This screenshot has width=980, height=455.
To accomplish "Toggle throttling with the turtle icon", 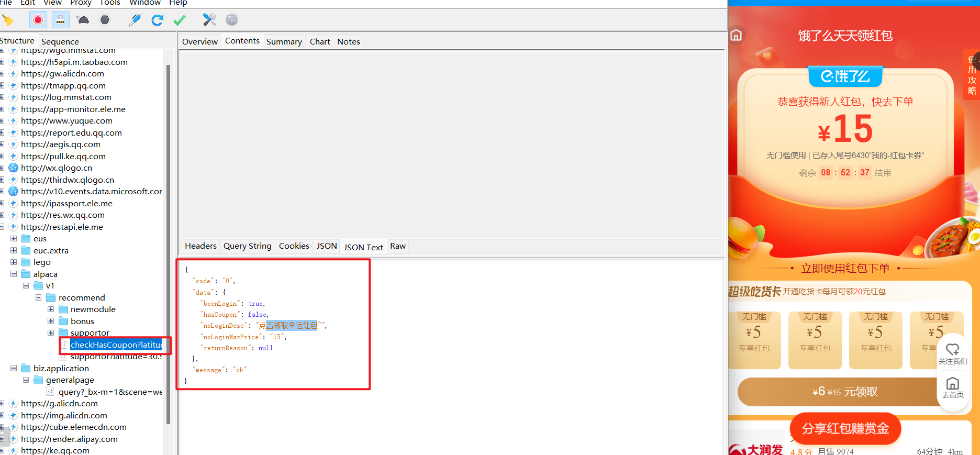I will tap(83, 20).
